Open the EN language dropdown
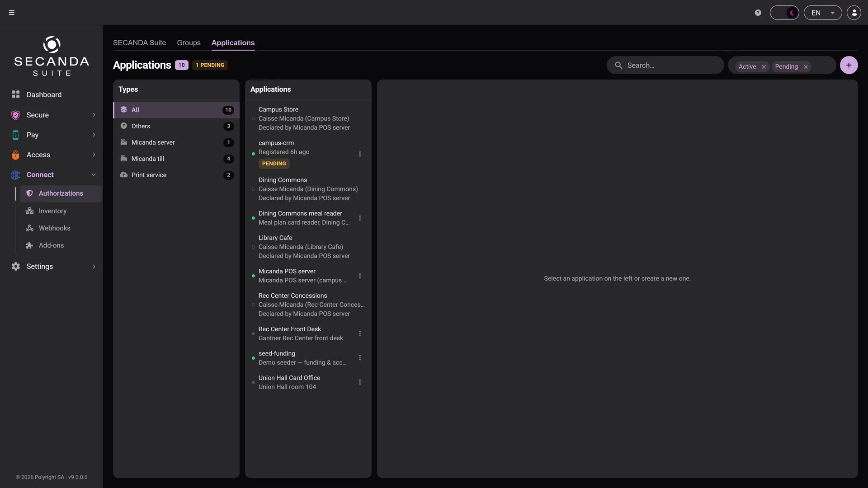The image size is (868, 488). tap(823, 13)
